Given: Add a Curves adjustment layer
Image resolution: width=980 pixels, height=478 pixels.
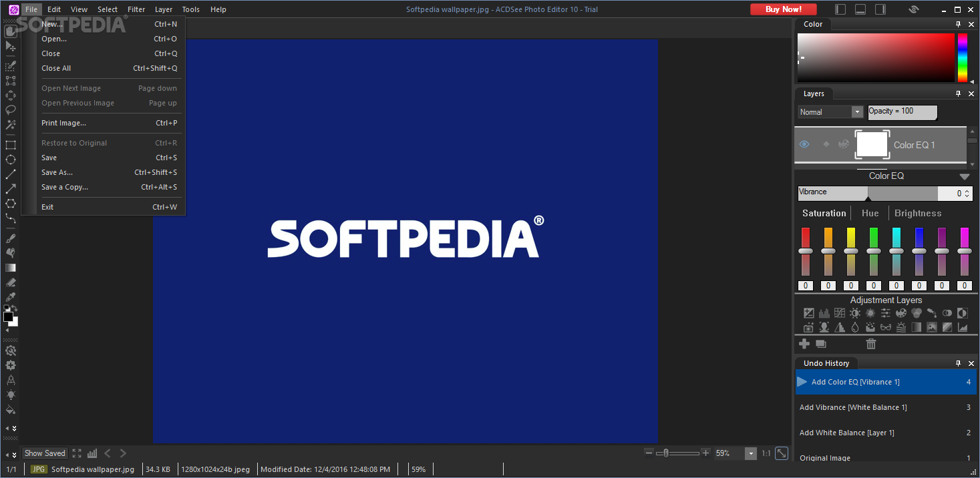Looking at the screenshot, I should pos(840,313).
